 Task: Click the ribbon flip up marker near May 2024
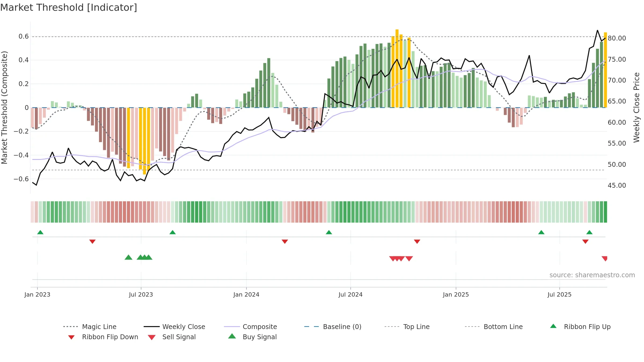coord(329,232)
